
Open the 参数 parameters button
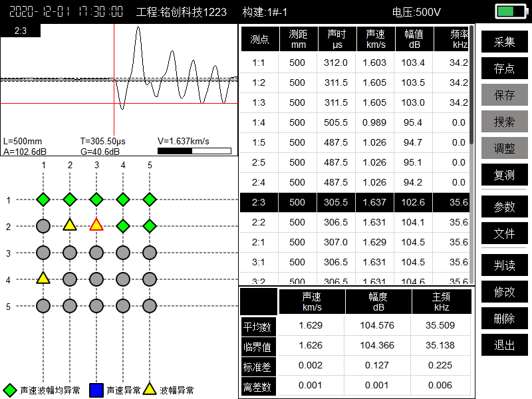click(x=504, y=206)
